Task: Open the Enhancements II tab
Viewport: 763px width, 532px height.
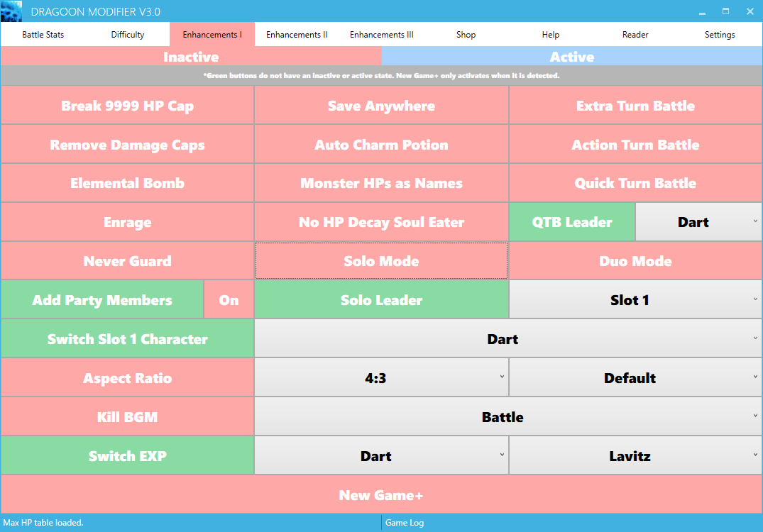Action: [297, 35]
